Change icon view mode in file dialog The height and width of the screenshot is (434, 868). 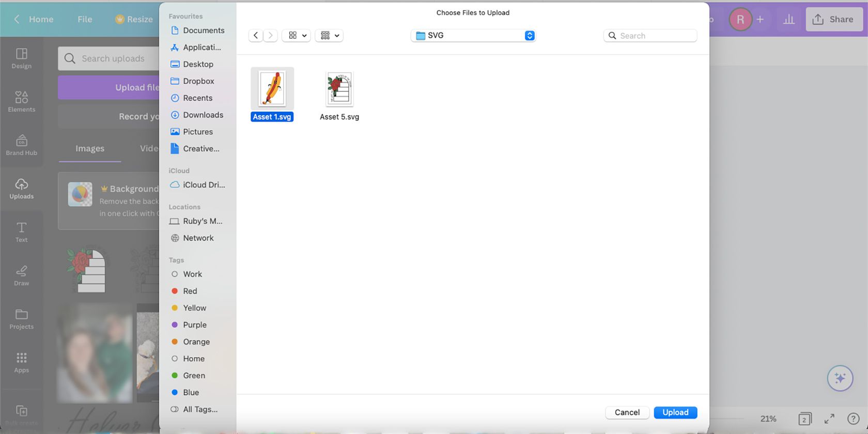pyautogui.click(x=296, y=35)
